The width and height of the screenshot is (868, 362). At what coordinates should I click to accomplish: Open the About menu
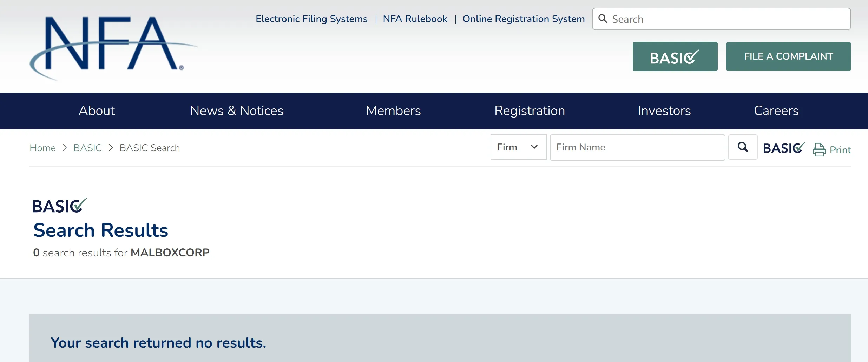(x=97, y=111)
